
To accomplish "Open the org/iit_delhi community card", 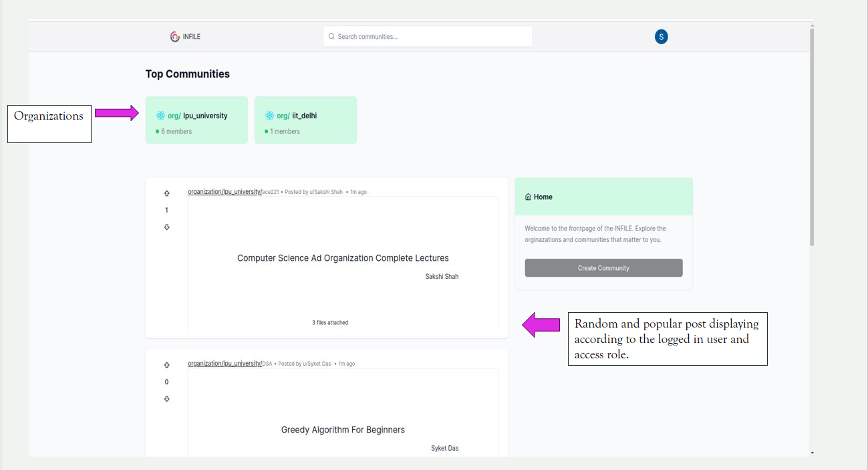I will pyautogui.click(x=305, y=120).
